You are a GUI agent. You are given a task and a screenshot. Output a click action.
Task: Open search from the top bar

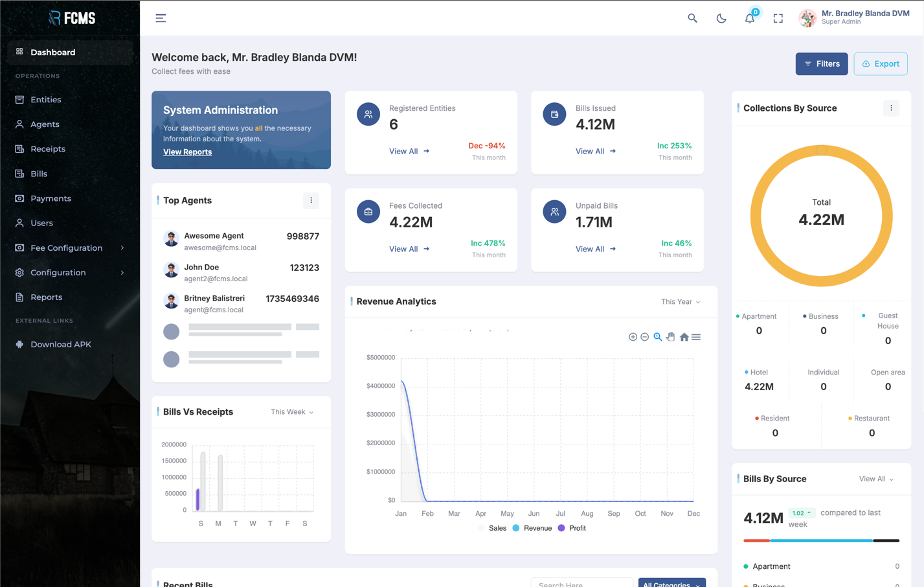pos(692,18)
